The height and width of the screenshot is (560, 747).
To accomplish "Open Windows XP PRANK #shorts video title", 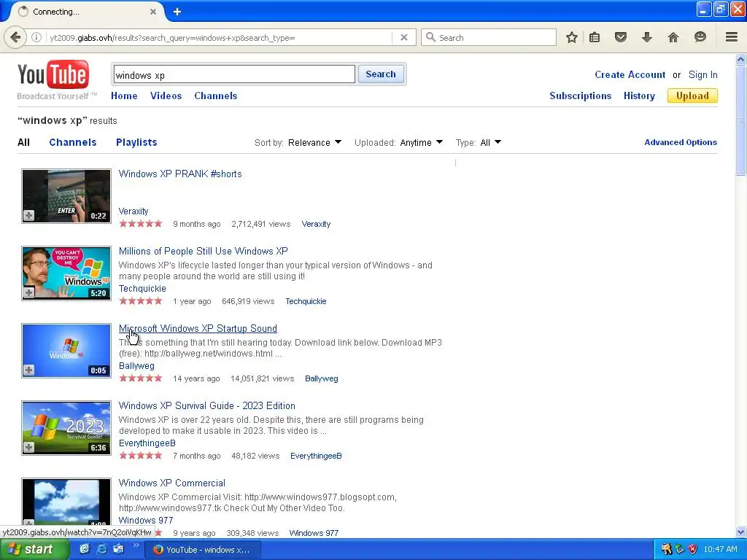I will pos(180,174).
